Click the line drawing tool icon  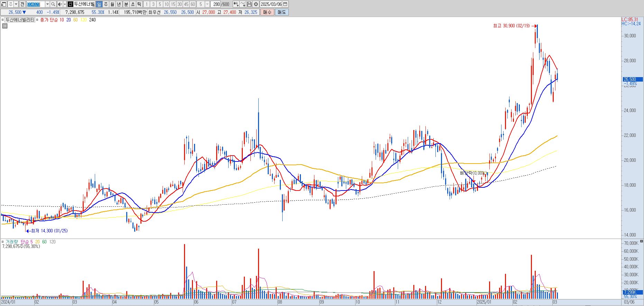[x=242, y=4]
